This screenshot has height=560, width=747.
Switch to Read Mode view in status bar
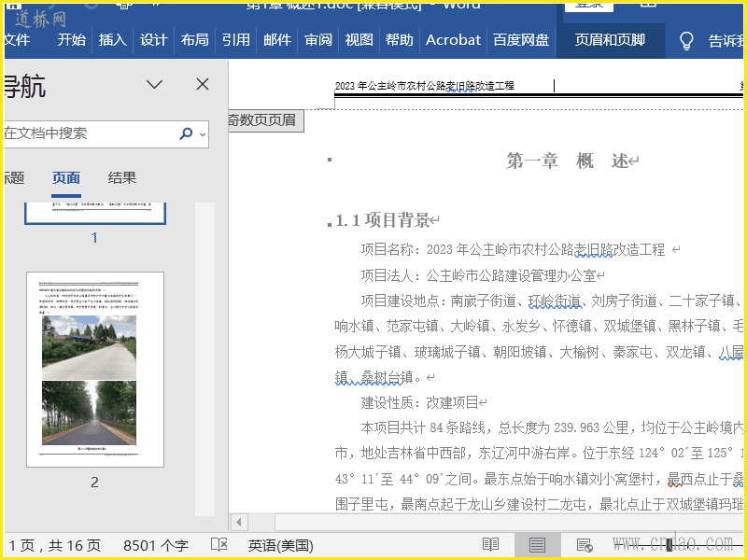(x=490, y=545)
